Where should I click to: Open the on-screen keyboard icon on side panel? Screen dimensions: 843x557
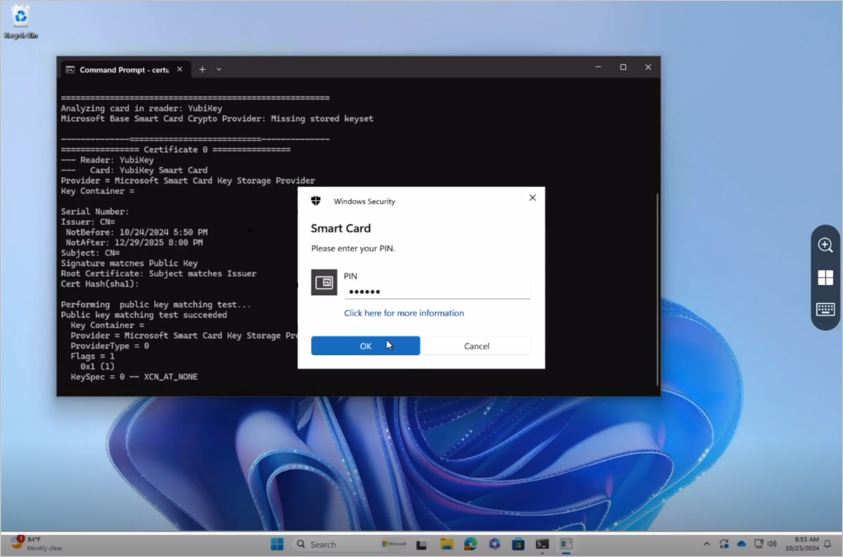(x=825, y=309)
